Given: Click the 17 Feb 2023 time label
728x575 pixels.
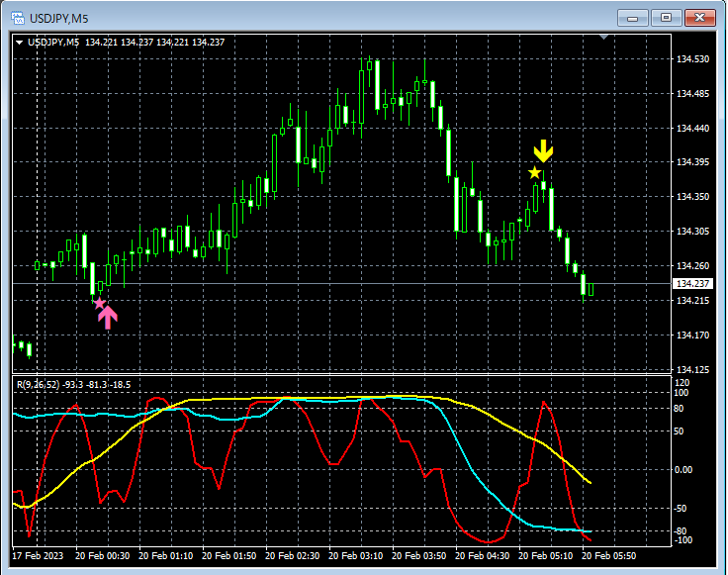Looking at the screenshot, I should [x=38, y=555].
